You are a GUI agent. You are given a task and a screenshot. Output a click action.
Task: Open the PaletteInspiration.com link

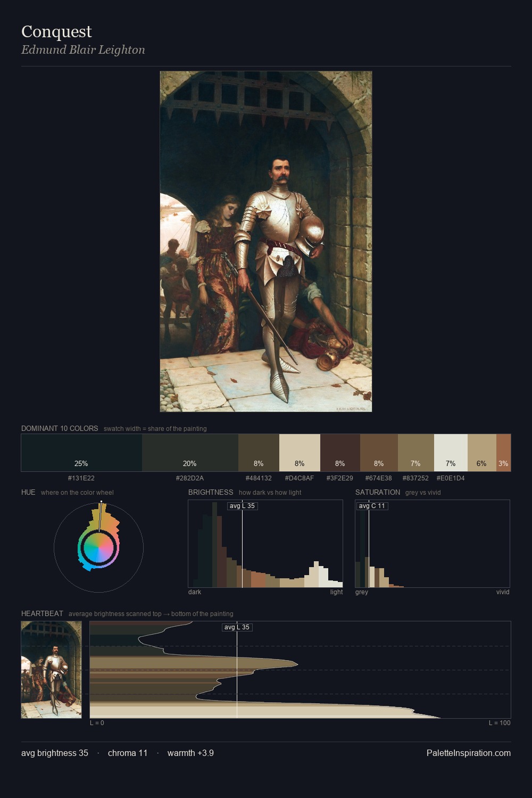[469, 753]
